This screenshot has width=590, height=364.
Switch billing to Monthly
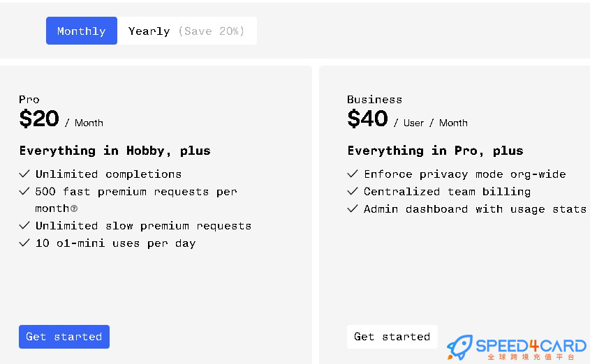coord(81,31)
